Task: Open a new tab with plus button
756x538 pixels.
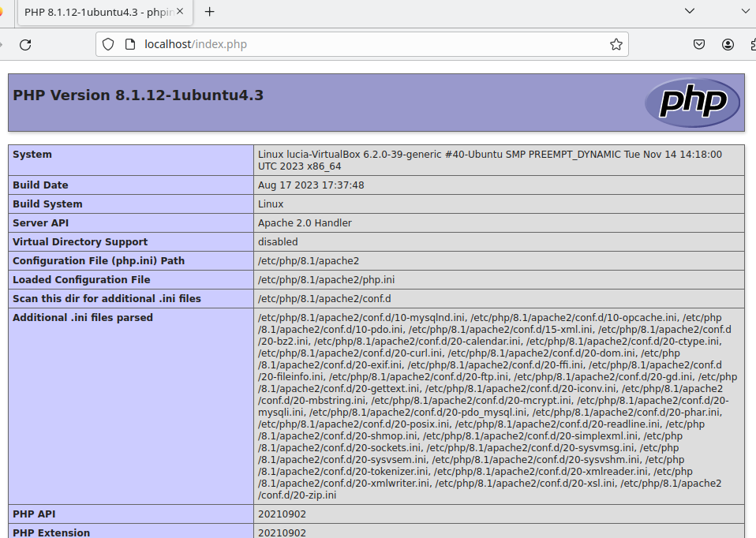Action: click(210, 12)
